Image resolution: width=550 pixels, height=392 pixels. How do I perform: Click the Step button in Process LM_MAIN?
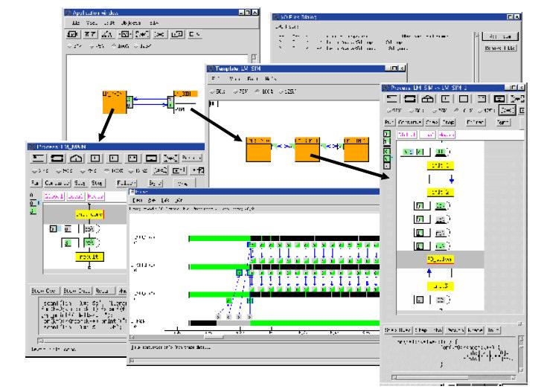click(80, 183)
